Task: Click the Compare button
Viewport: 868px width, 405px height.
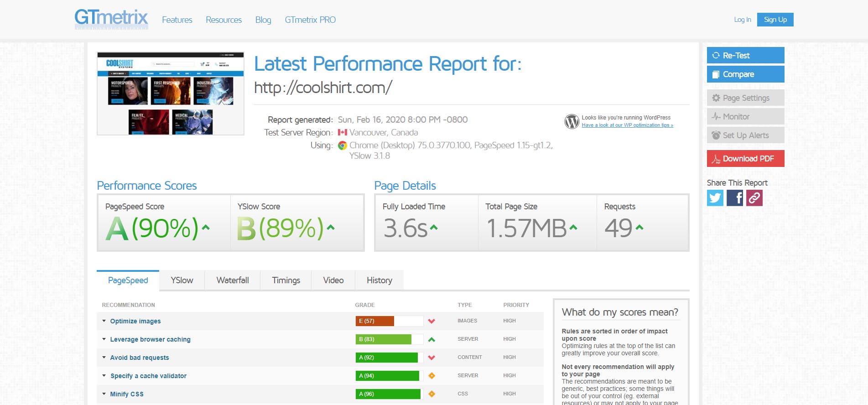Action: click(x=746, y=74)
